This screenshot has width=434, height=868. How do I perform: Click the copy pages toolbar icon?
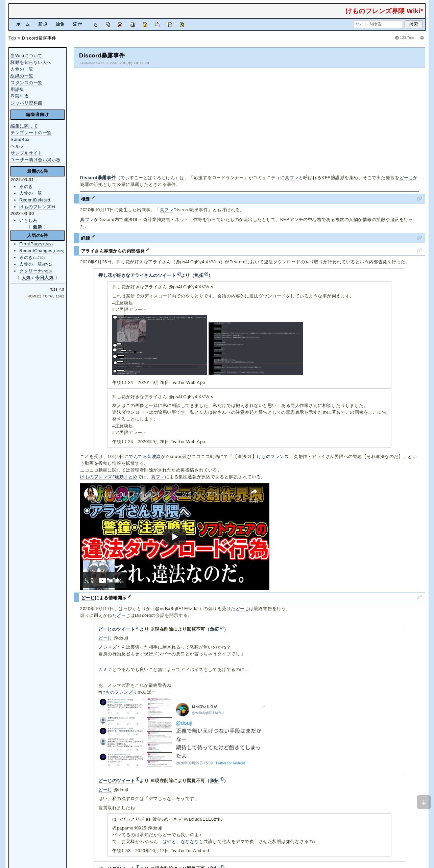point(157,25)
